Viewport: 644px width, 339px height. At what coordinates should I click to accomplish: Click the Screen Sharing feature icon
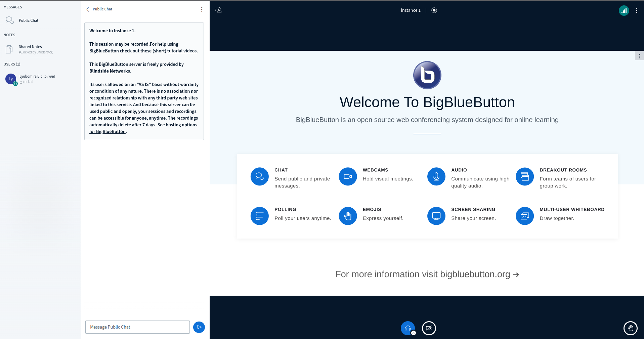click(436, 216)
